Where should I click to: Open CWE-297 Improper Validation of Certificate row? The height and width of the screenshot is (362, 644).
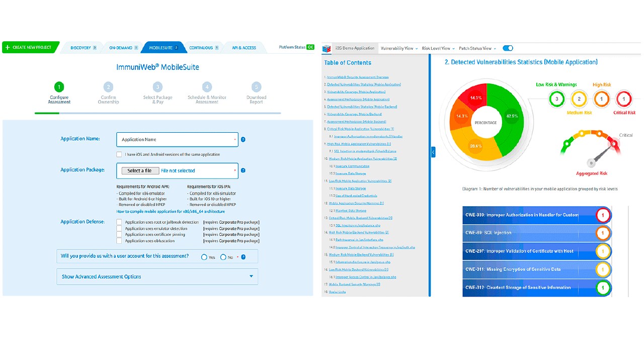[x=537, y=251]
